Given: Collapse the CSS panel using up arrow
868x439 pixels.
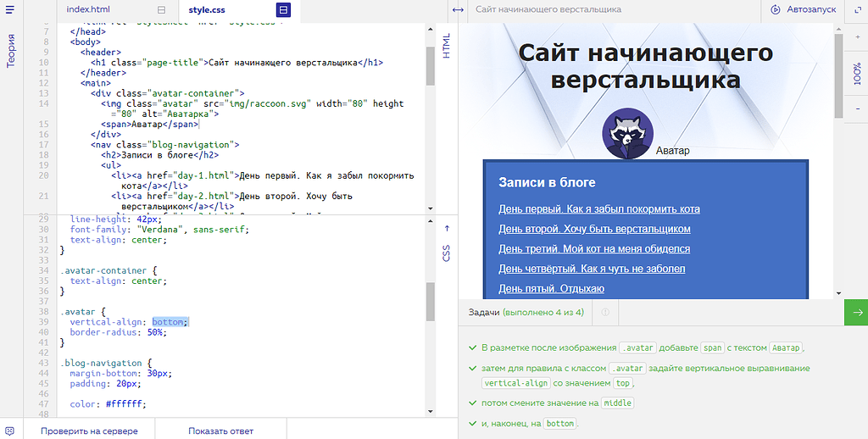Looking at the screenshot, I should [447, 228].
